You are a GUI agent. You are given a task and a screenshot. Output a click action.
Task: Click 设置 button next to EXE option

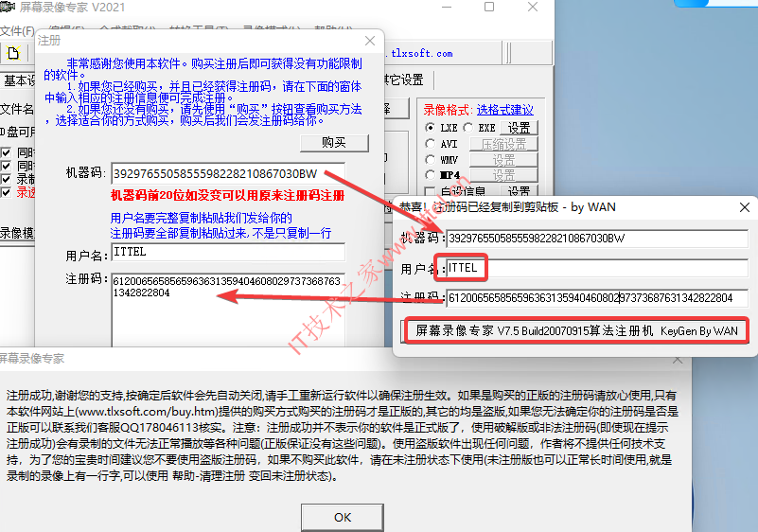pos(519,128)
